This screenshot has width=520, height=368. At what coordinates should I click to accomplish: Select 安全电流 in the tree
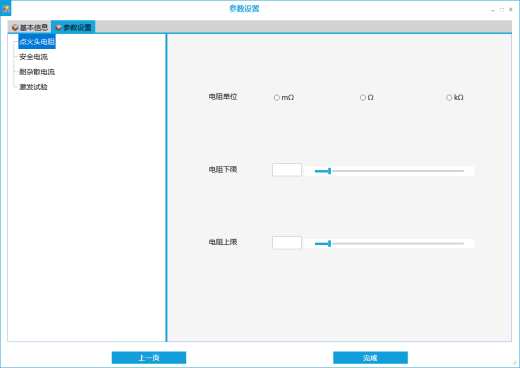click(33, 57)
